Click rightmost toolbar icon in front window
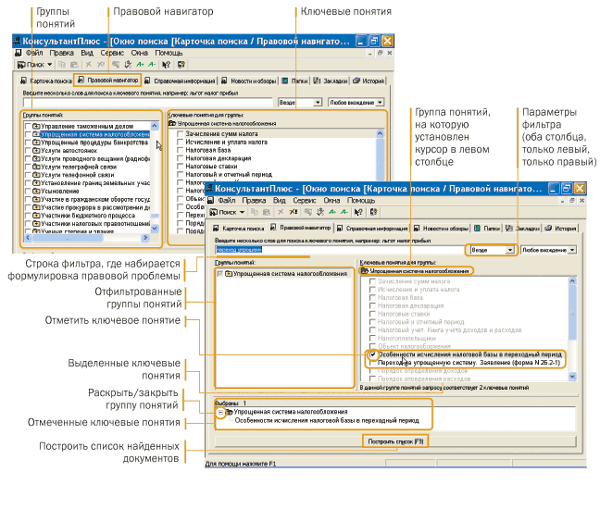This screenshot has width=600, height=509. pyautogui.click(x=374, y=212)
